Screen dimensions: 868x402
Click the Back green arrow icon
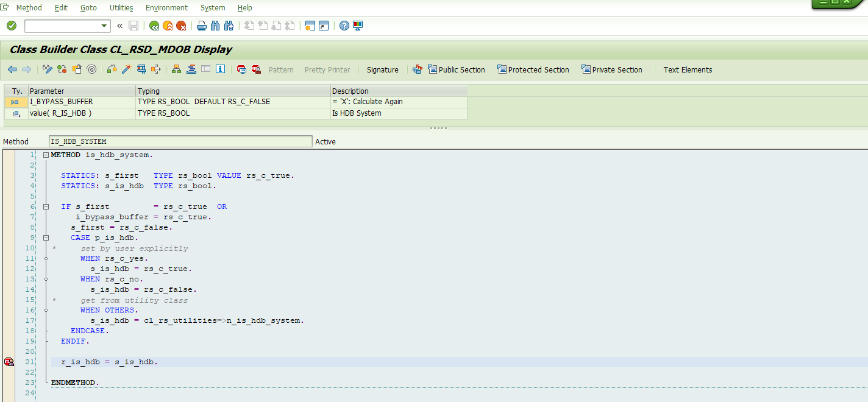click(153, 26)
